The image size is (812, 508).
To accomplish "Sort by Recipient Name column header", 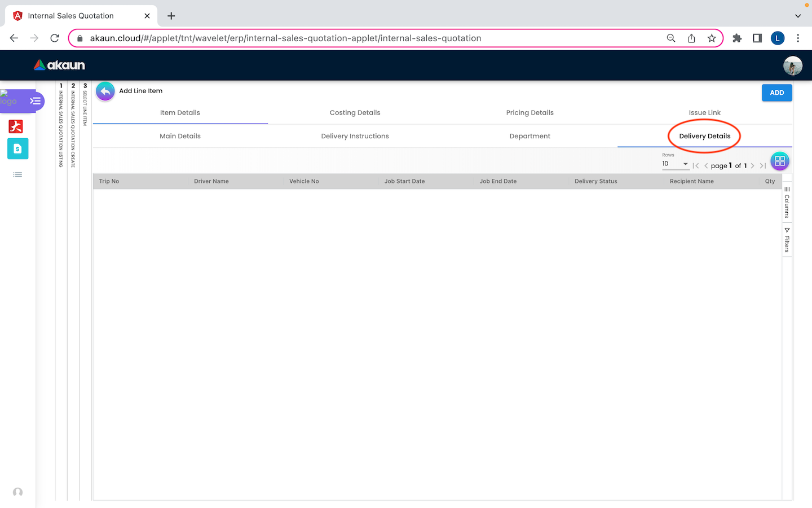I will (x=692, y=181).
